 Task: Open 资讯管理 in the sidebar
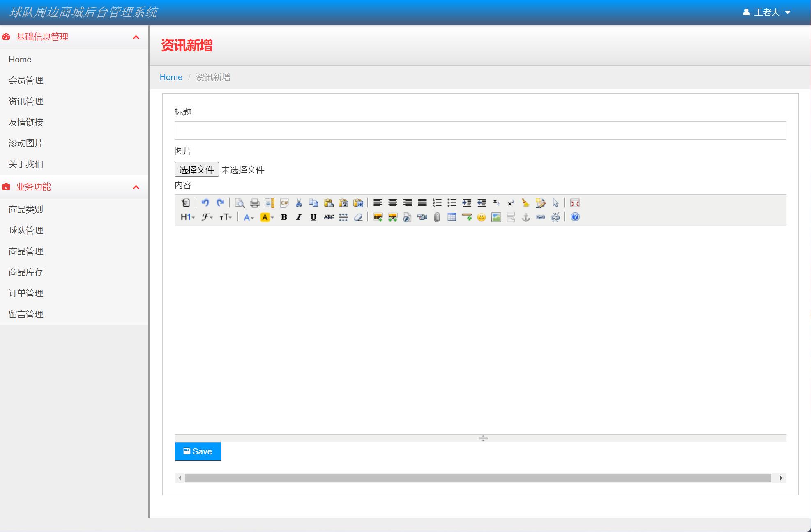pos(26,101)
